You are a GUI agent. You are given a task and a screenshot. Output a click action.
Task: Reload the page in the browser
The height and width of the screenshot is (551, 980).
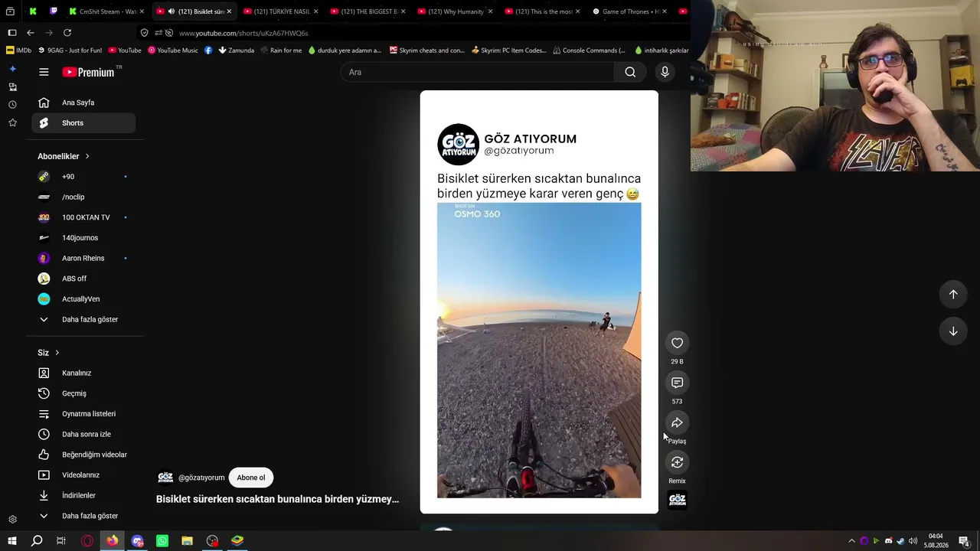(x=67, y=33)
